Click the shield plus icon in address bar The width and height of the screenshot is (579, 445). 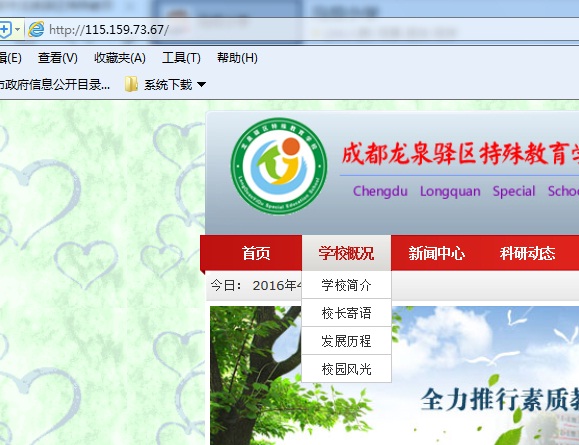click(x=5, y=30)
